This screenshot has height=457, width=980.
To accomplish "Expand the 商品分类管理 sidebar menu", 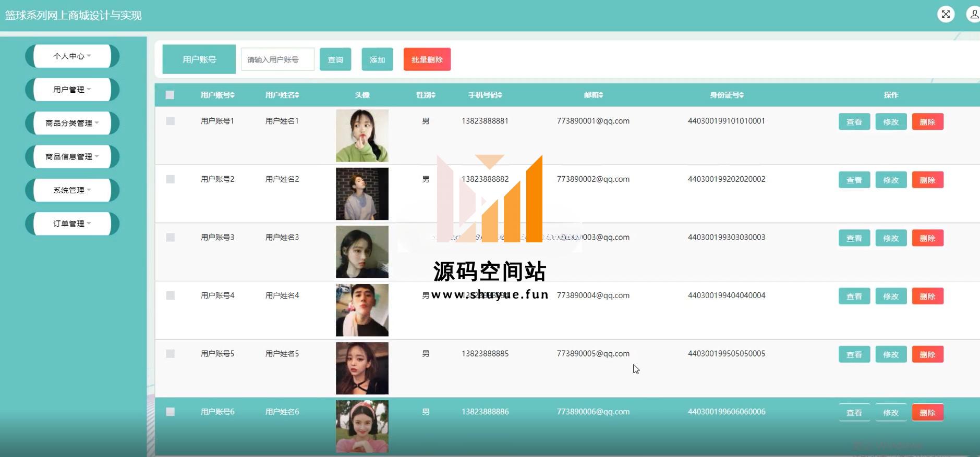I will 72,123.
